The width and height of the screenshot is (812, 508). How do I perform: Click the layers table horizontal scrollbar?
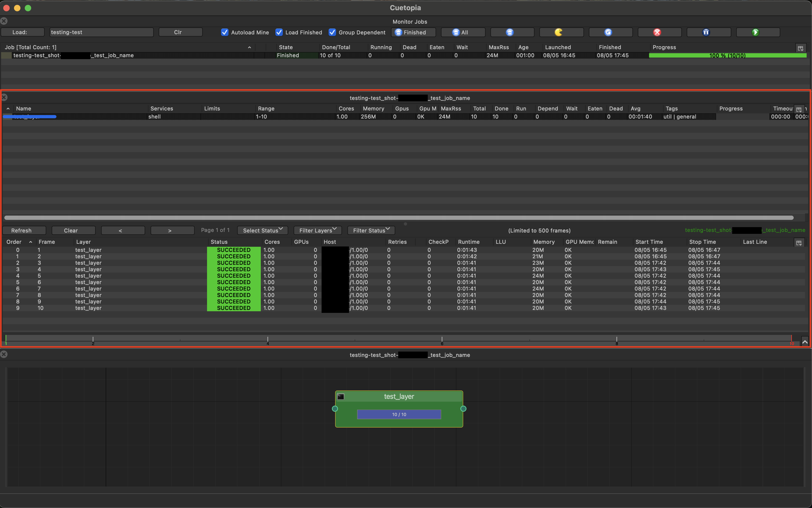399,218
